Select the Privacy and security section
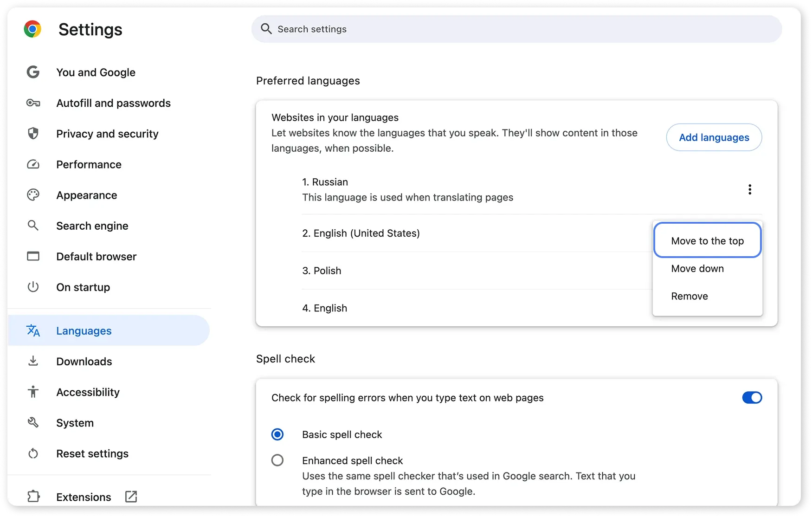Image resolution: width=812 pixels, height=517 pixels. [x=107, y=134]
